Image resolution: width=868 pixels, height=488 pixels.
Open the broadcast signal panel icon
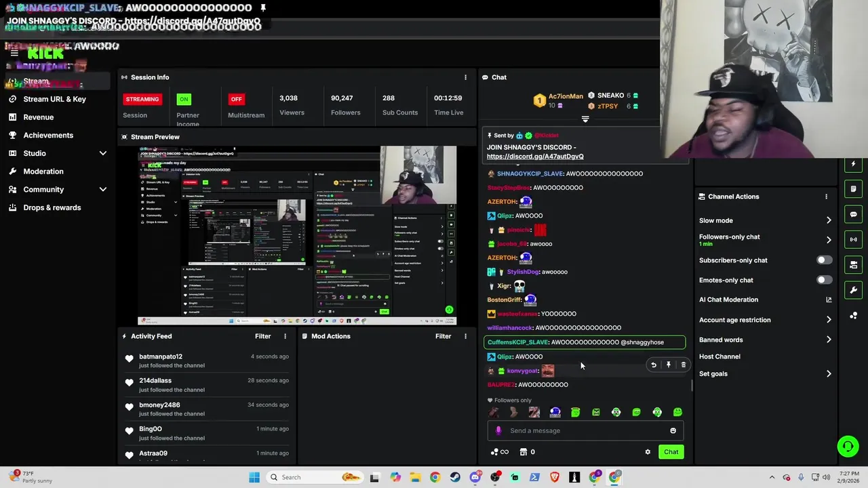[x=854, y=239]
